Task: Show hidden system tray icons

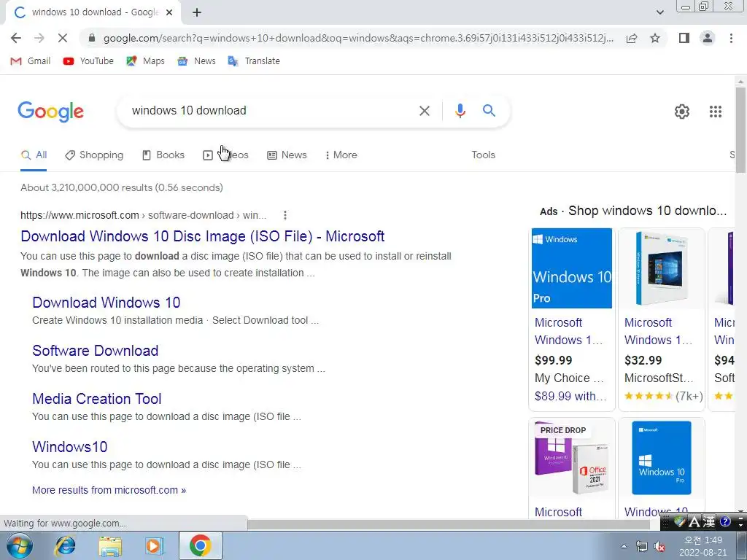Action: click(624, 546)
